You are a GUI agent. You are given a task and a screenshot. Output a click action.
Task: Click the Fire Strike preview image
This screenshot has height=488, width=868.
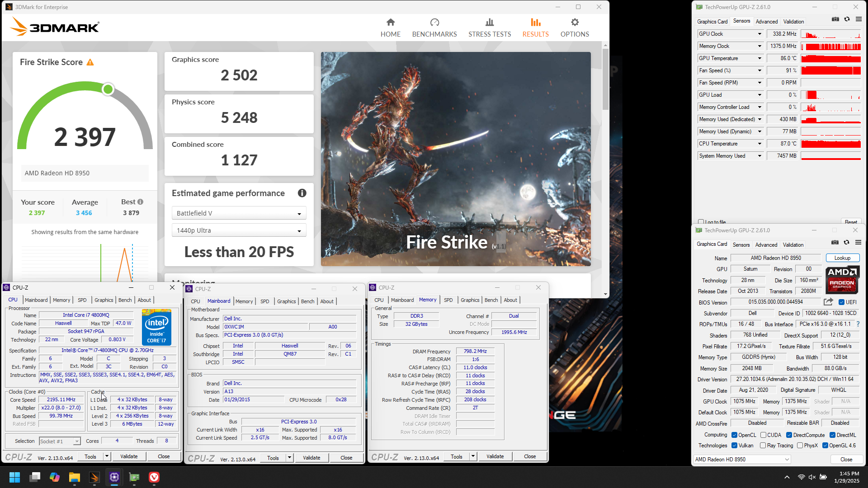tap(456, 159)
